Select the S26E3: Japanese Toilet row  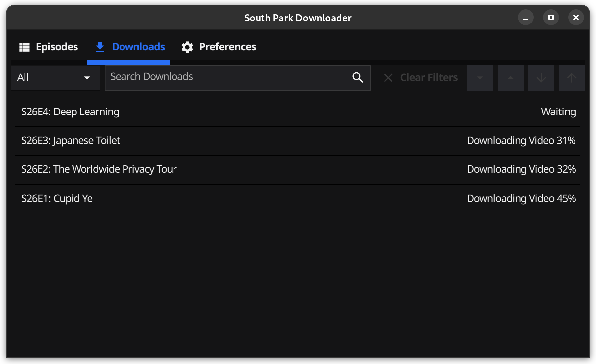298,141
